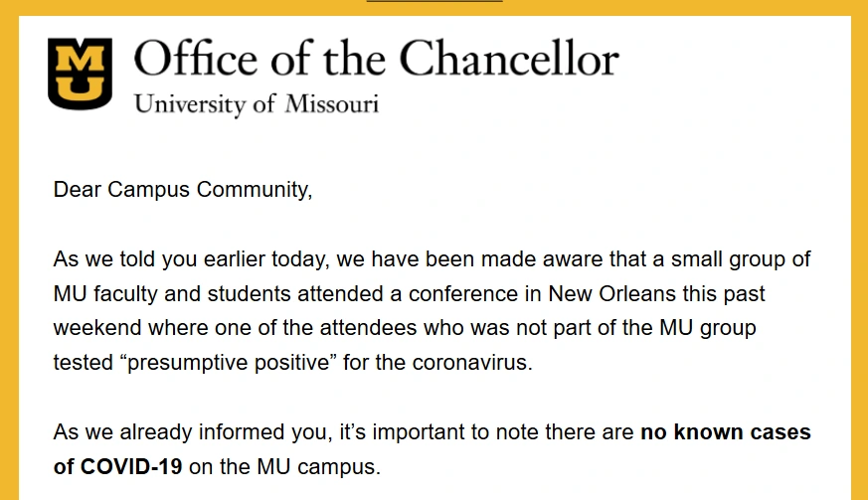Click the dark bar at the page top

pyautogui.click(x=434, y=1)
